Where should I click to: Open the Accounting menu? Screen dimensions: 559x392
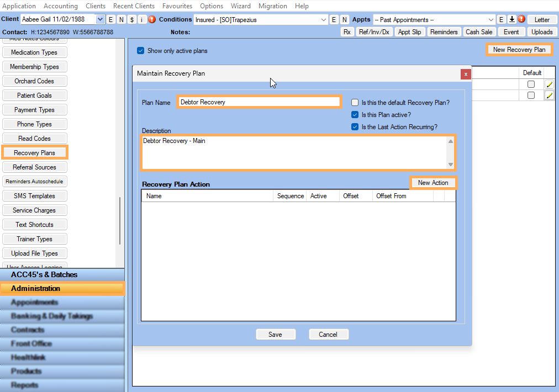coord(60,6)
